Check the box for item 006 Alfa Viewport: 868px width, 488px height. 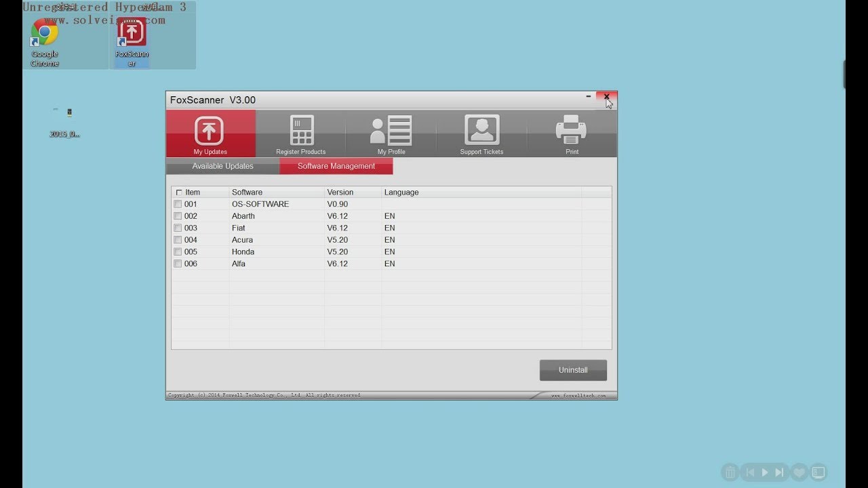[178, 264]
